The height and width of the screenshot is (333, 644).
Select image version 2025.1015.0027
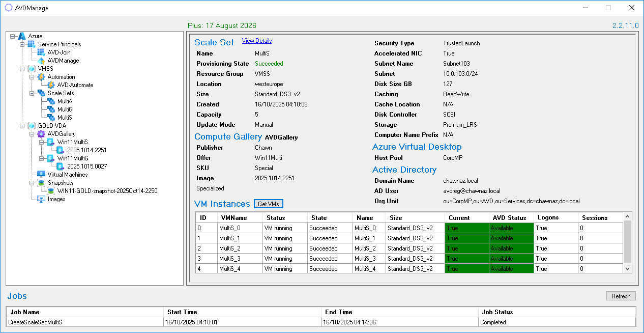pos(86,166)
